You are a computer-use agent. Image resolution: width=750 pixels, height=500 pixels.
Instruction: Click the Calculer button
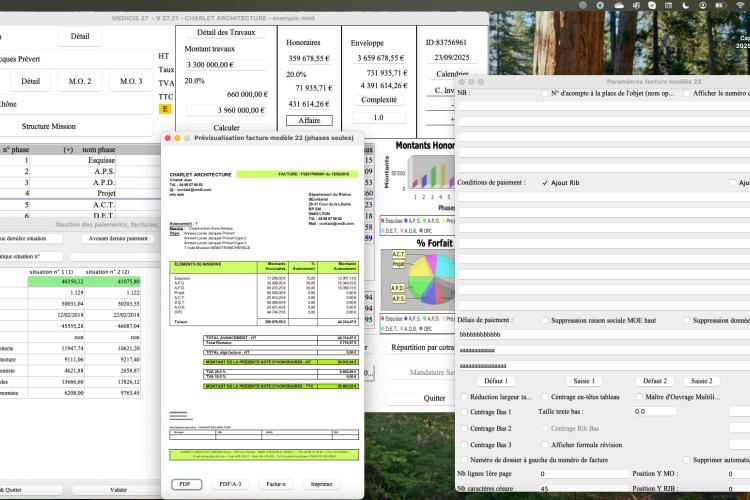tap(226, 127)
